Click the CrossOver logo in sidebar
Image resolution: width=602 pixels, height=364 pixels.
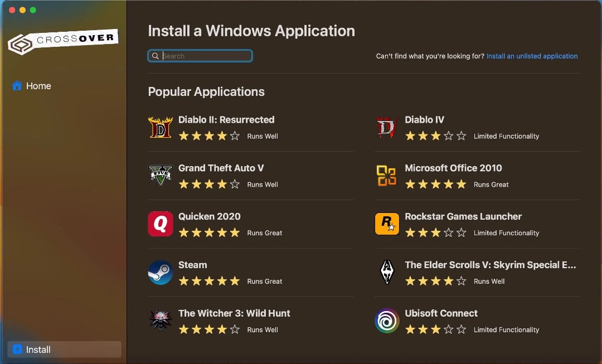pos(63,42)
